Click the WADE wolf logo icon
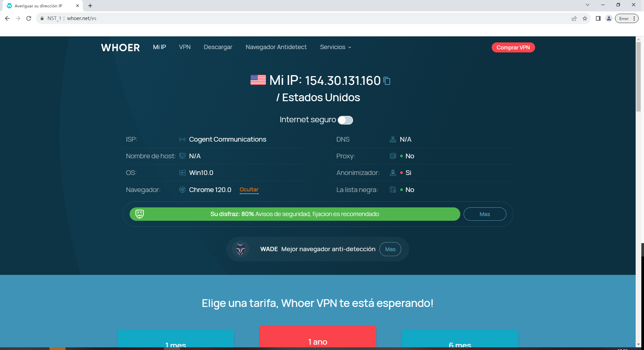 pos(240,249)
